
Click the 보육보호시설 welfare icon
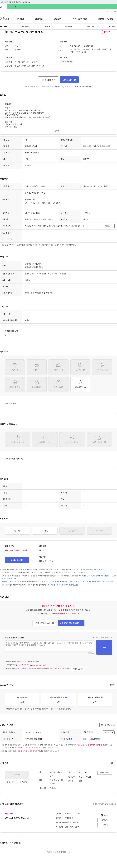point(58,385)
